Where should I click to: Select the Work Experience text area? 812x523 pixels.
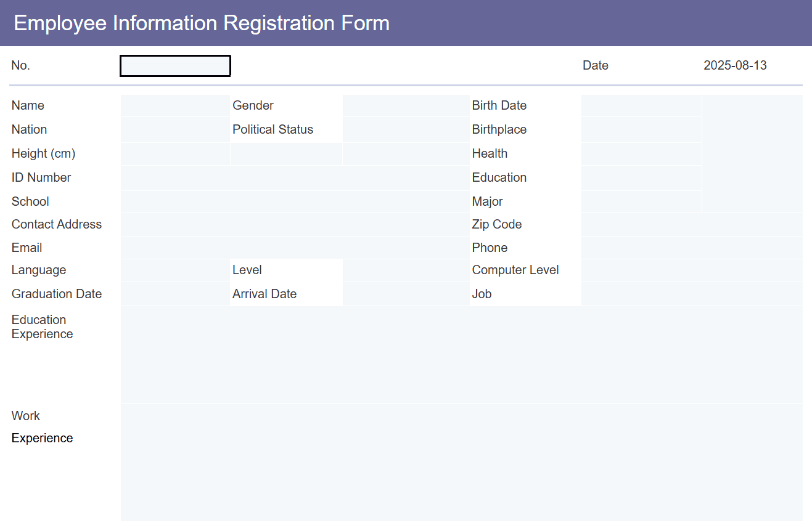pos(462,463)
